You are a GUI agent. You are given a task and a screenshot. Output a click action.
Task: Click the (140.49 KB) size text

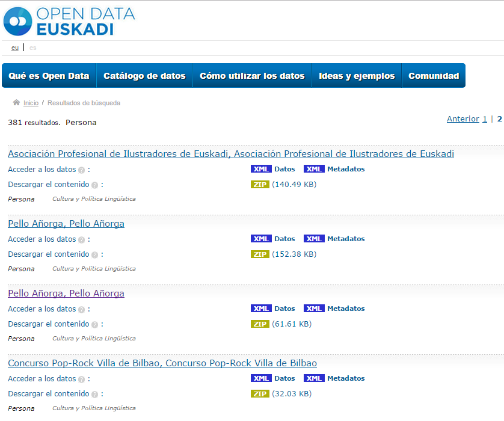coord(294,185)
